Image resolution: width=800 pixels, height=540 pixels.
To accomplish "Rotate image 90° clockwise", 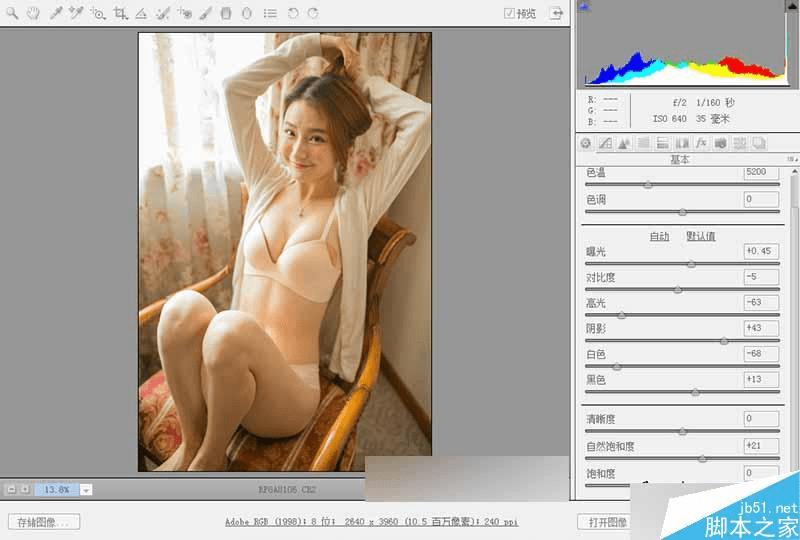I will click(x=313, y=14).
